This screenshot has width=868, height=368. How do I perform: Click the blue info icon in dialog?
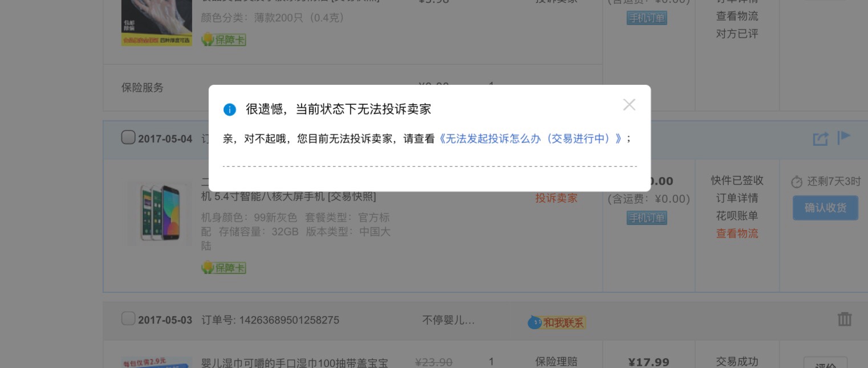click(x=230, y=109)
